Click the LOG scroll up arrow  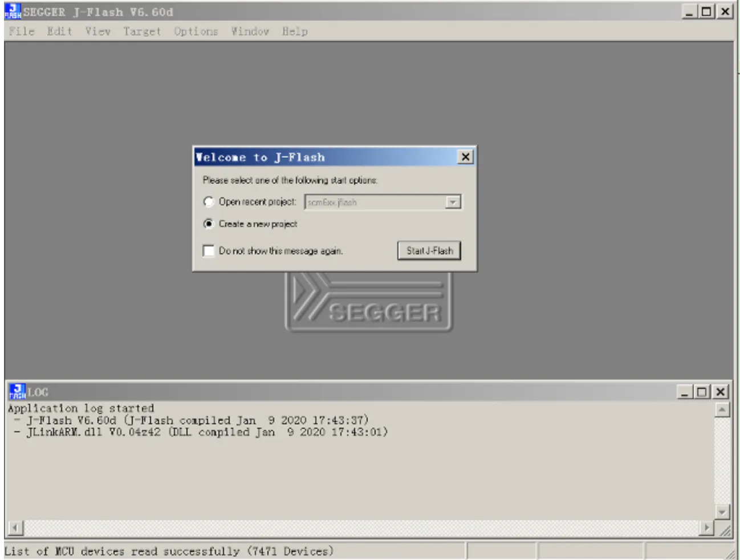[722, 409]
